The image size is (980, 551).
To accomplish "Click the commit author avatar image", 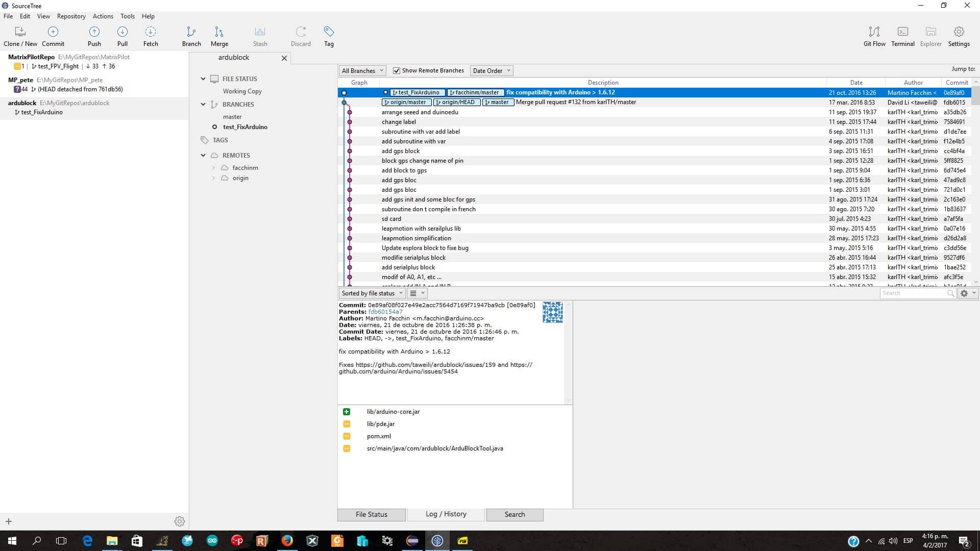I will 552,312.
